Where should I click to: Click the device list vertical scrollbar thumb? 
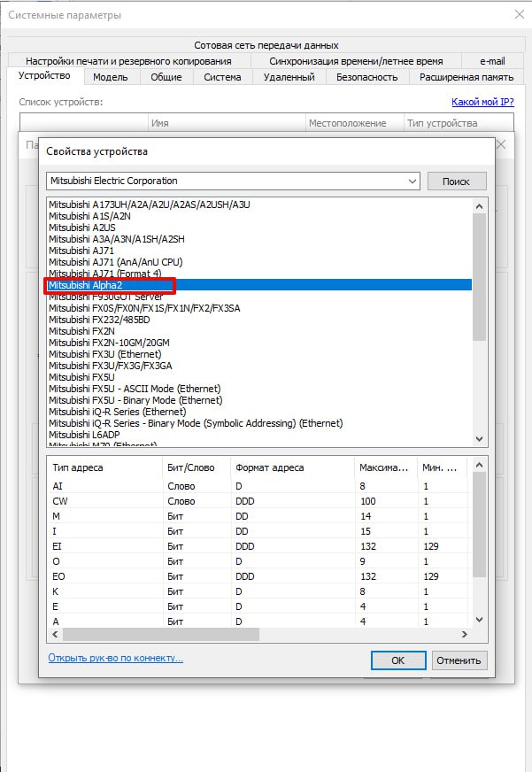[x=480, y=277]
